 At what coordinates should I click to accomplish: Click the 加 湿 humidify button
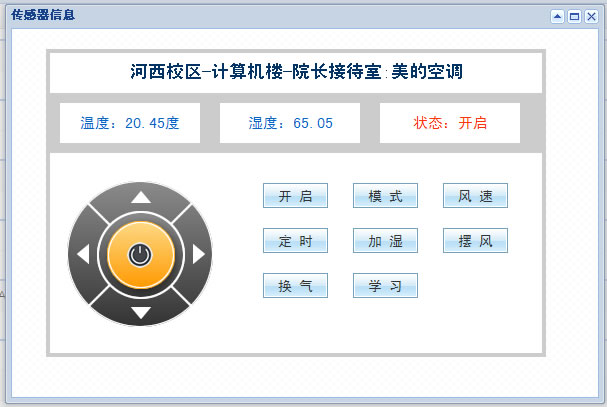tap(385, 240)
